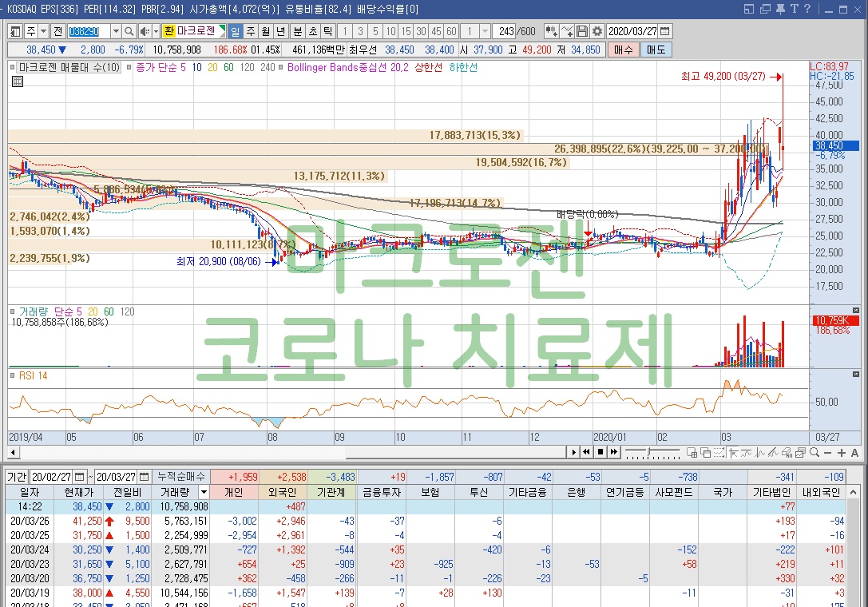868x607 pixels.
Task: Click the RSI 14 indicator label
Action: (x=34, y=375)
